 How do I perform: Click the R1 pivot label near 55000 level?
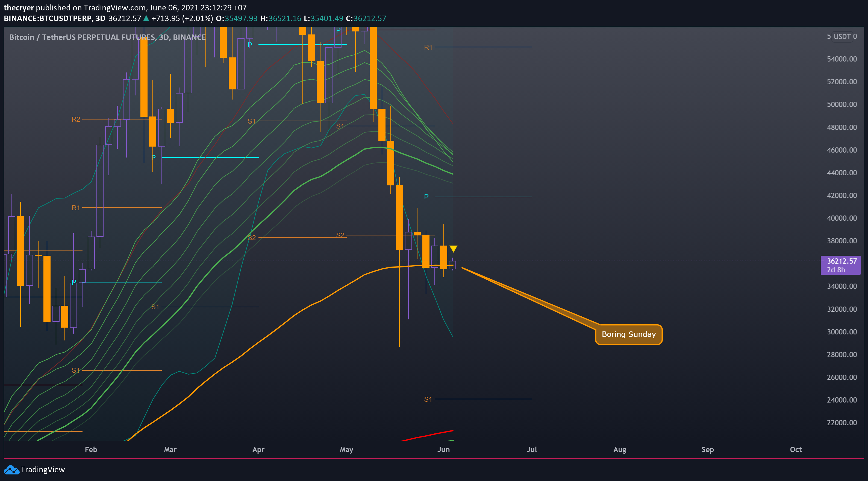click(x=428, y=48)
